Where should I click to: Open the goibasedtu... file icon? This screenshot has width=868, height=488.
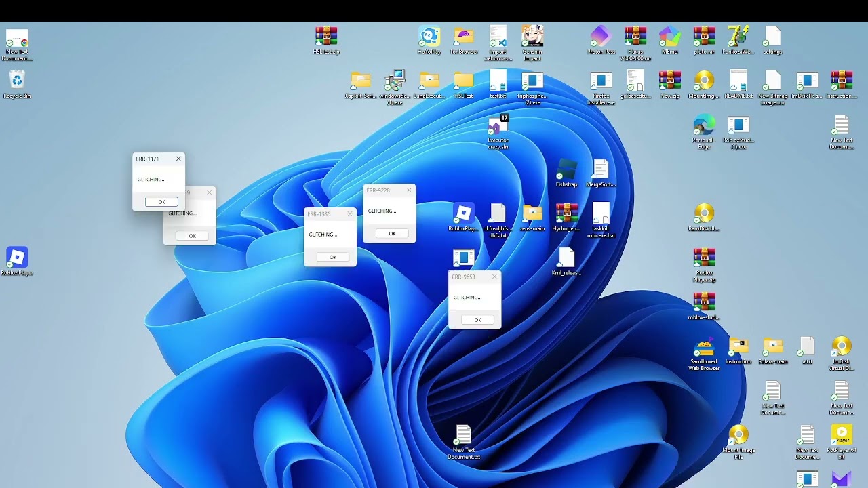(635, 85)
